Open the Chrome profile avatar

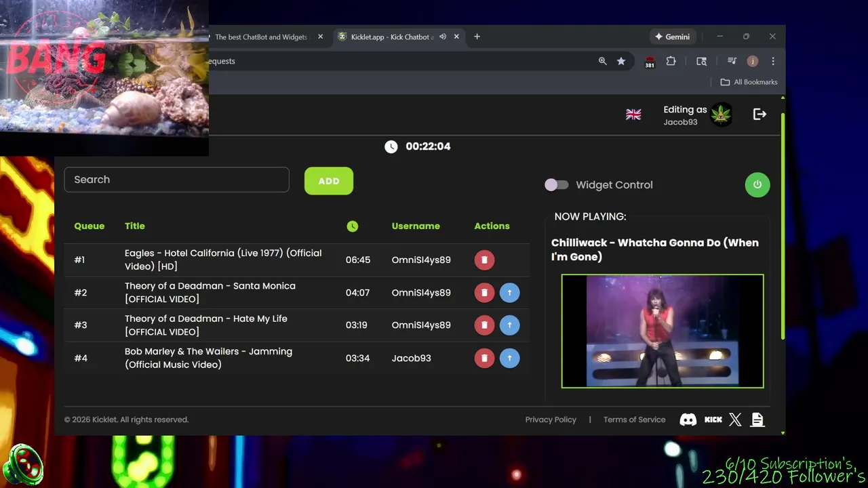click(x=752, y=61)
